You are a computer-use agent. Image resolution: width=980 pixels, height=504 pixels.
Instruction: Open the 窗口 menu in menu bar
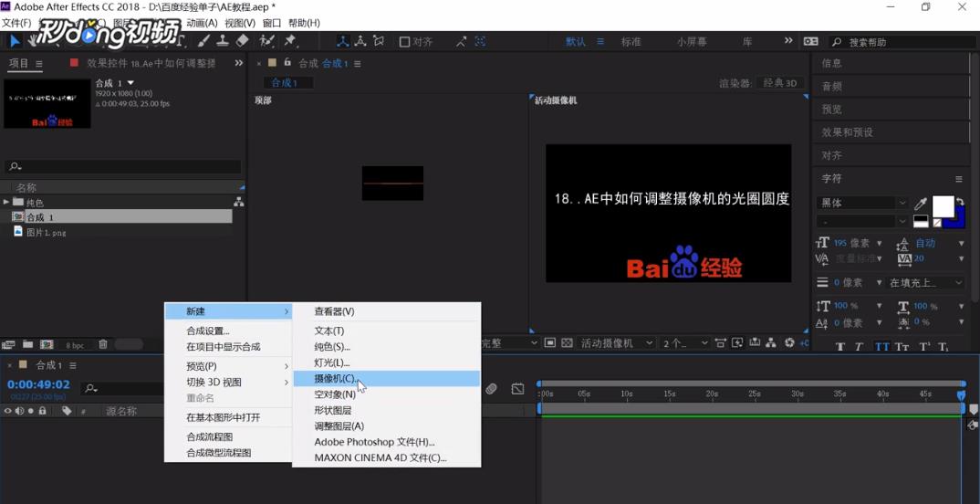pyautogui.click(x=271, y=23)
